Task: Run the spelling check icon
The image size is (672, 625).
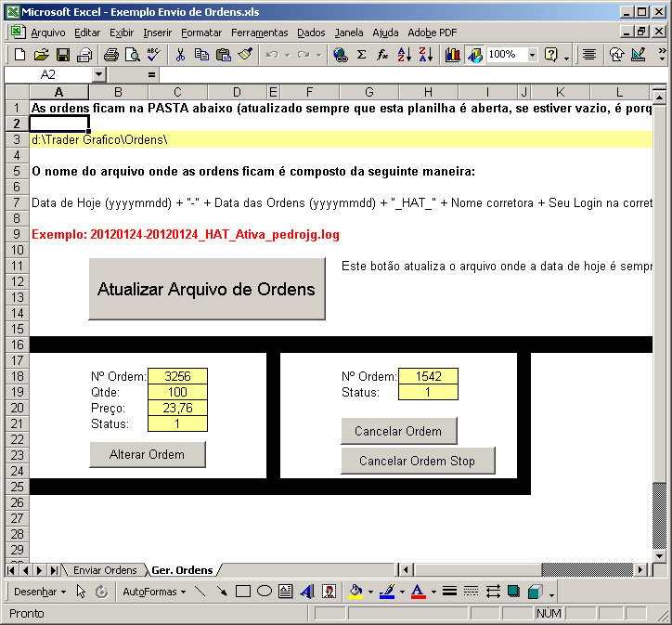Action: pyautogui.click(x=153, y=55)
